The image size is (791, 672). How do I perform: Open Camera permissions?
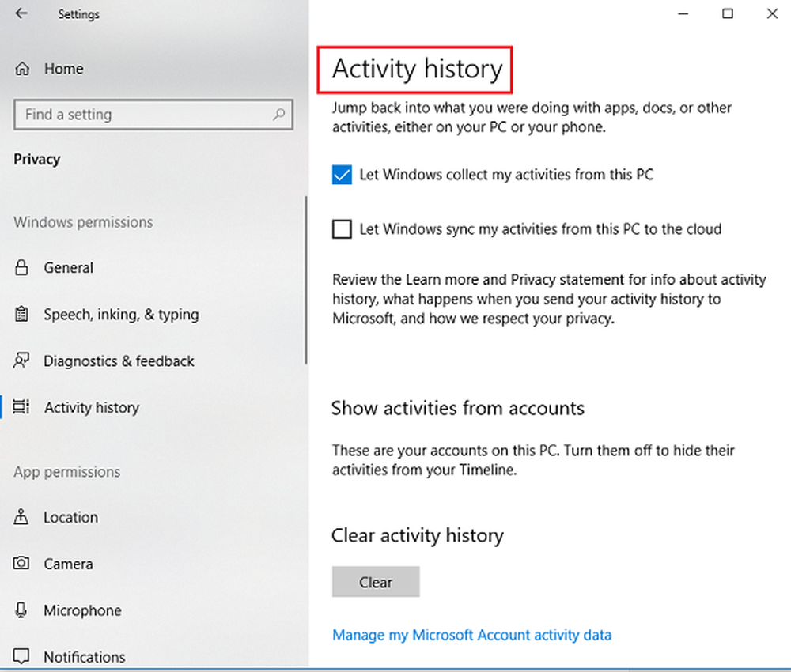point(68,564)
